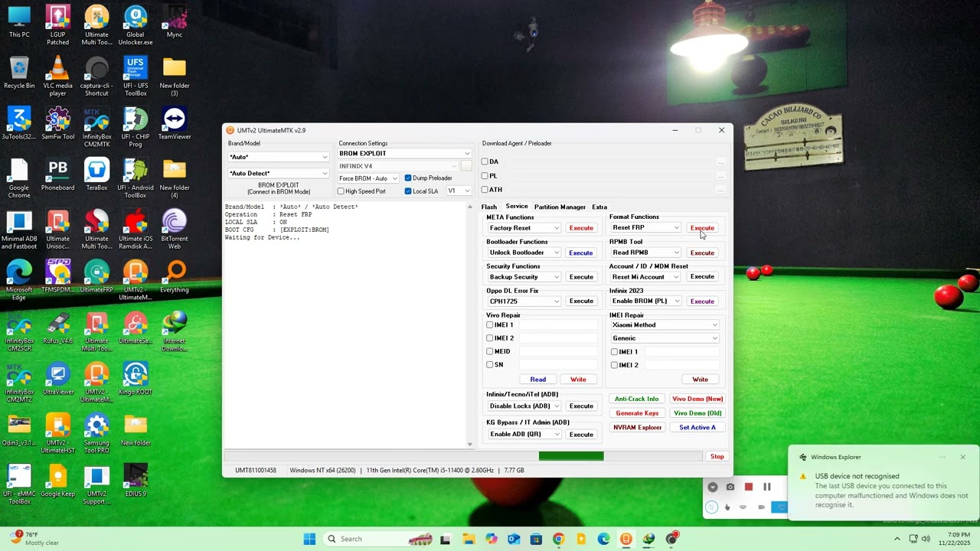Image resolution: width=980 pixels, height=551 pixels.
Task: Click screenshot camera icon in recorder bar
Action: 730,487
